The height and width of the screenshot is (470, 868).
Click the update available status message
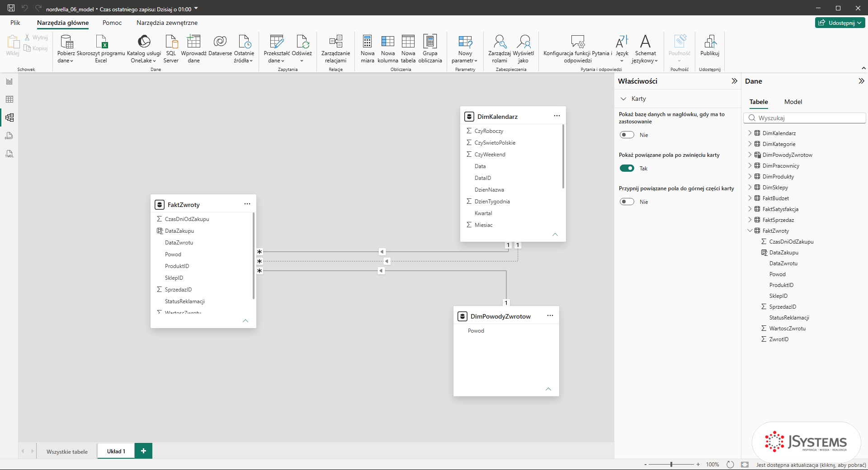click(x=811, y=465)
